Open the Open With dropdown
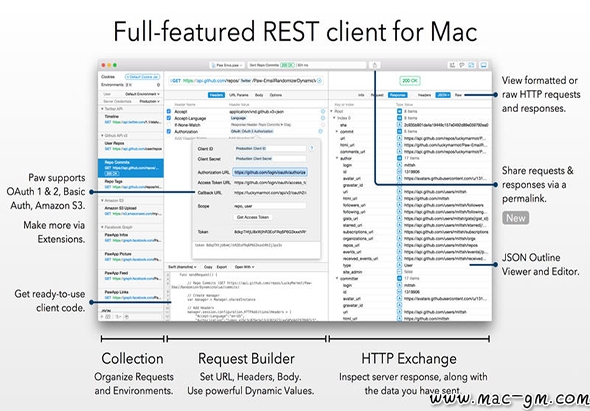 244,267
